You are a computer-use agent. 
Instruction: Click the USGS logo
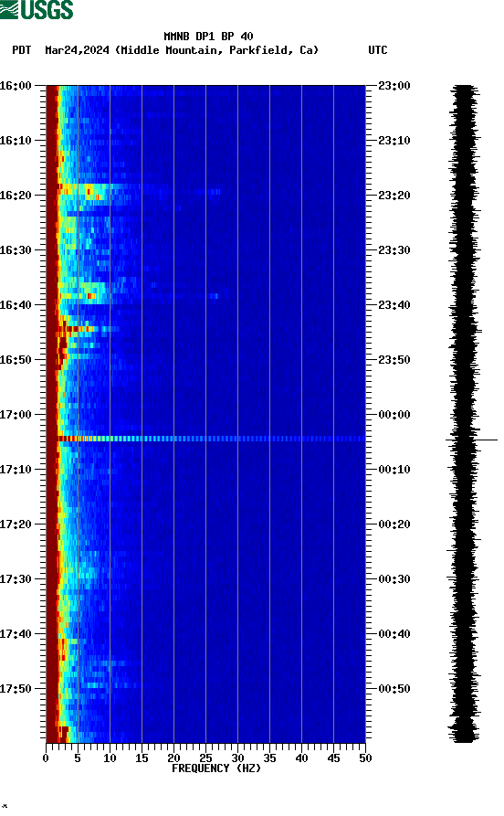click(x=37, y=9)
